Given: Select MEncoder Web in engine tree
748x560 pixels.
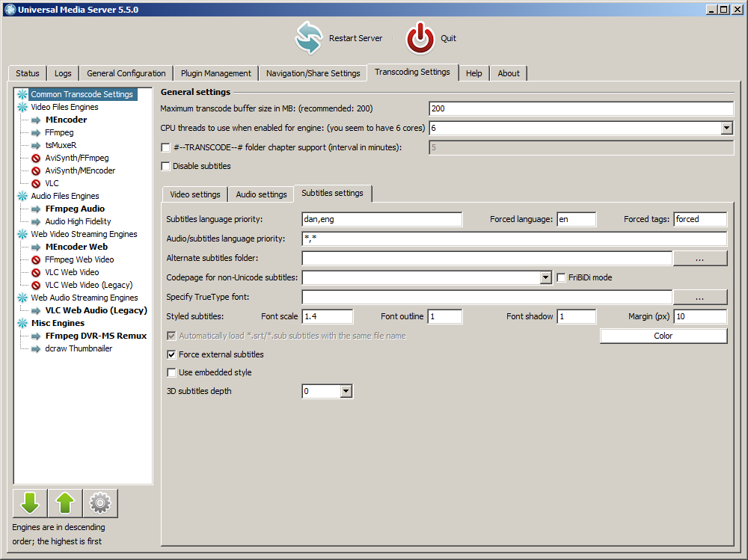Looking at the screenshot, I should 76,247.
